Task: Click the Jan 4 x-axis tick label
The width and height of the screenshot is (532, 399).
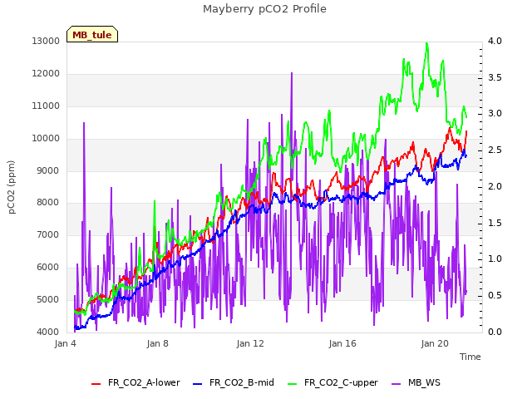Action: (65, 343)
